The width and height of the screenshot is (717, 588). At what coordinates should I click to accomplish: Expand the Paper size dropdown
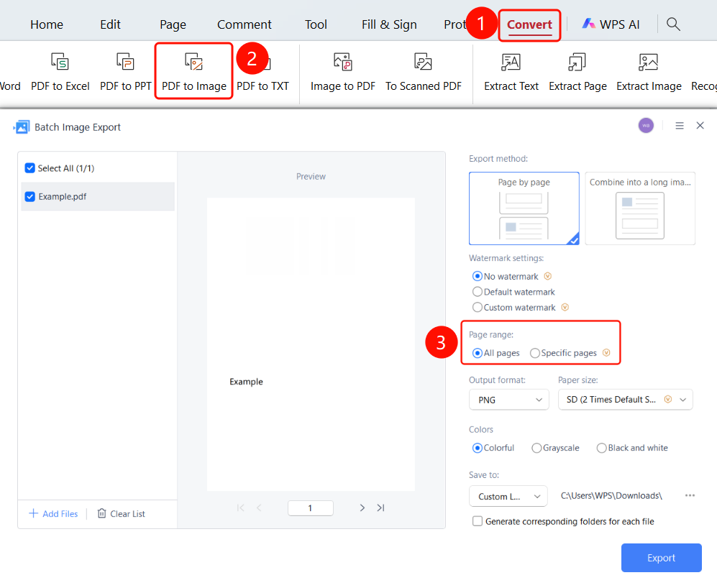coord(625,400)
